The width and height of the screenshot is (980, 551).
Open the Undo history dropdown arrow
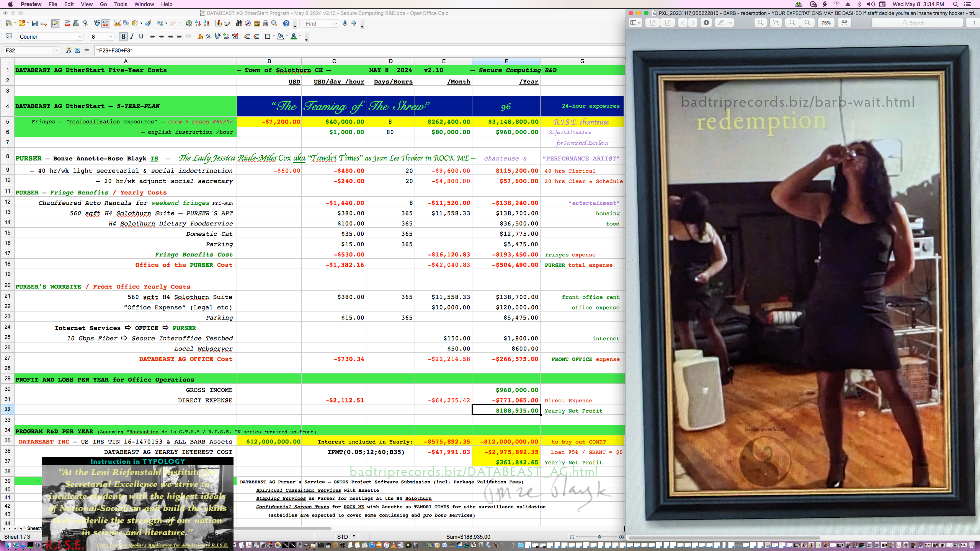click(x=166, y=24)
